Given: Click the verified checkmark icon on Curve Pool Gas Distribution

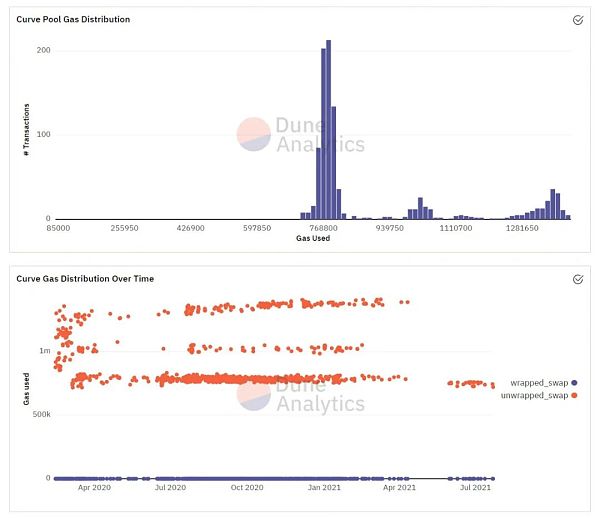Looking at the screenshot, I should click(578, 20).
